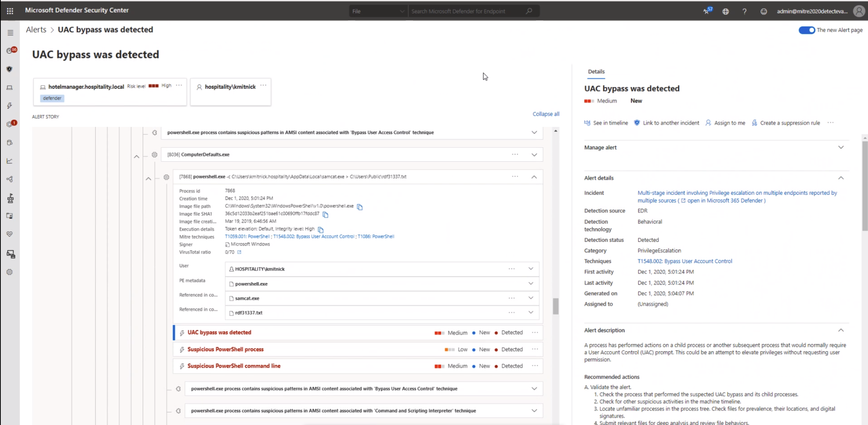Click See in timeline
This screenshot has height=425, width=868.
click(606, 123)
